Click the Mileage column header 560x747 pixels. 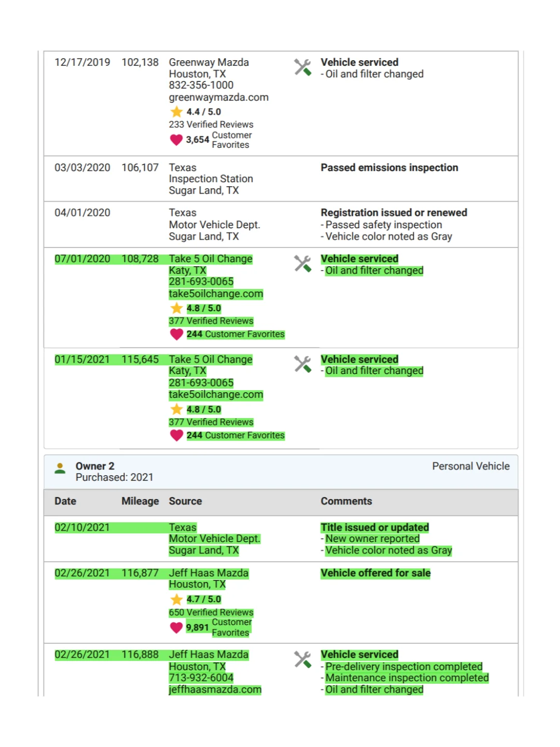(x=140, y=501)
